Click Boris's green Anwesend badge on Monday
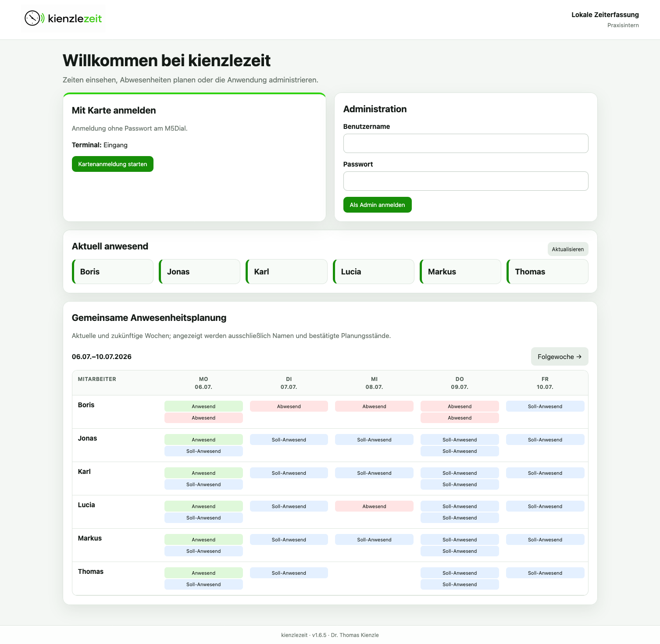Screen dimensions: 660x644 203,406
